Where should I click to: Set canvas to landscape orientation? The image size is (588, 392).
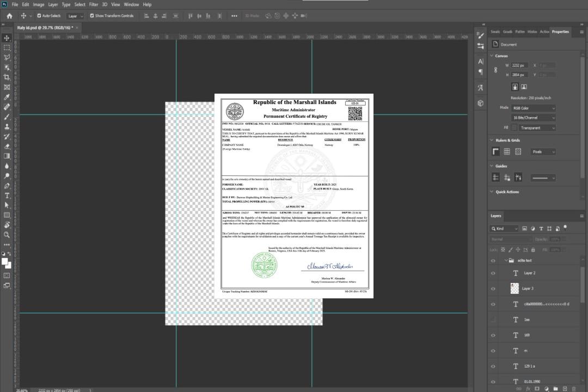coord(524,87)
